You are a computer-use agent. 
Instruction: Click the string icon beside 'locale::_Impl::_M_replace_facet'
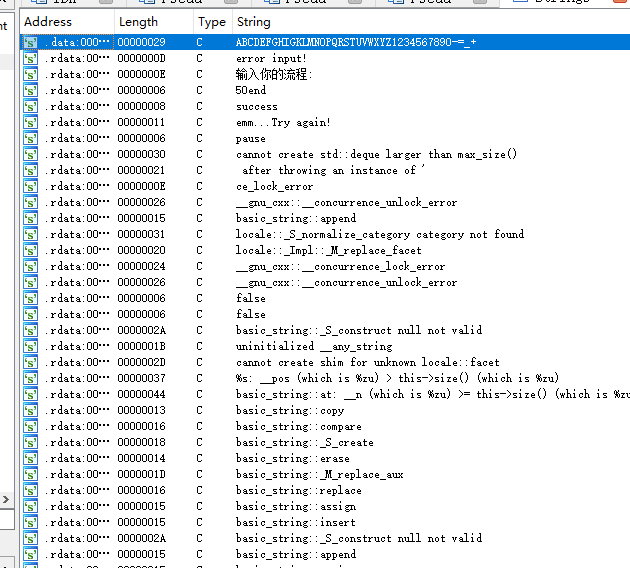click(x=31, y=251)
